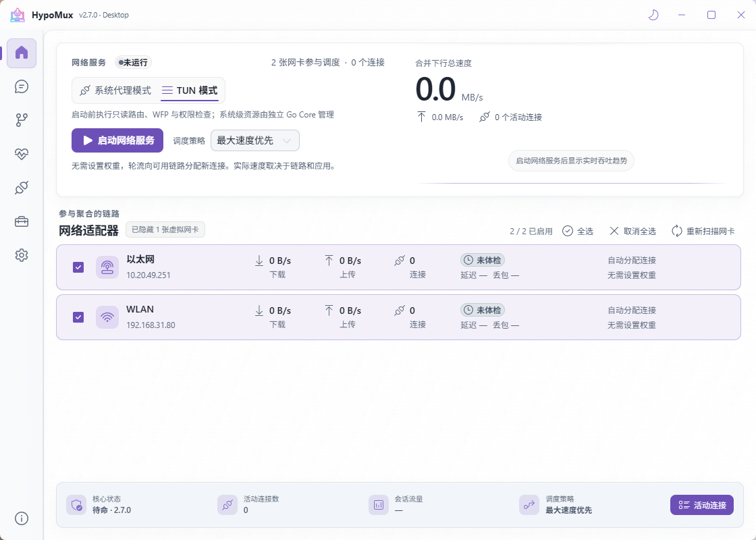The height and width of the screenshot is (540, 756).
Task: Click 自动分配连接 text in 以太网 row
Action: pos(632,261)
